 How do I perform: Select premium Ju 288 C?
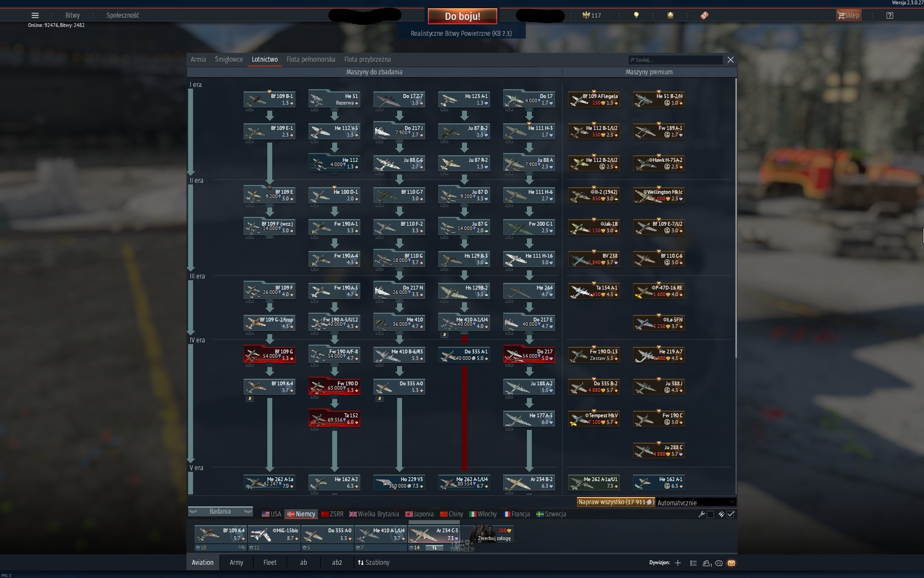(x=659, y=450)
